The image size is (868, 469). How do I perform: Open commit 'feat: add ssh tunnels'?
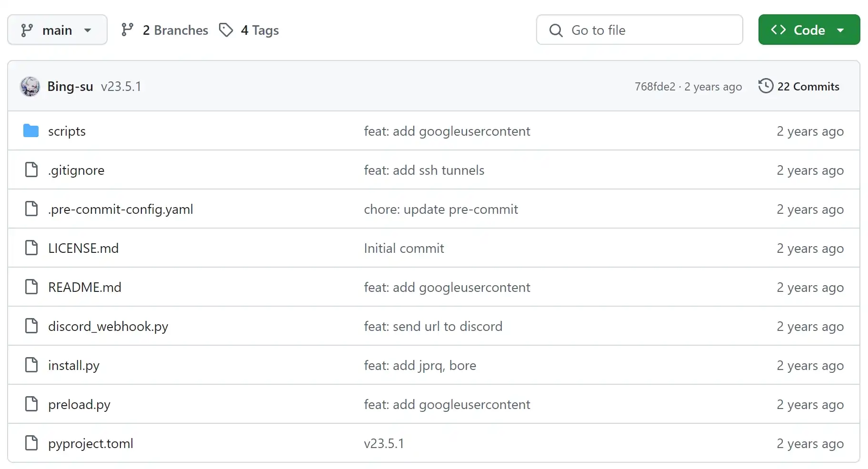point(424,170)
